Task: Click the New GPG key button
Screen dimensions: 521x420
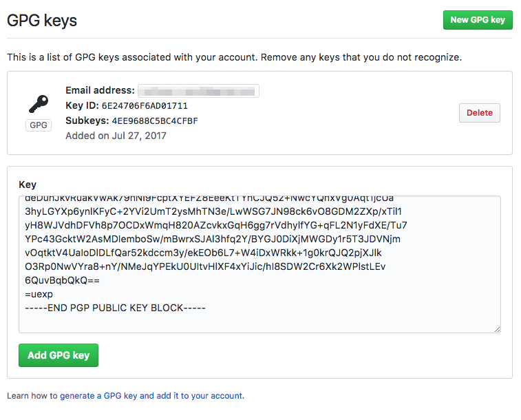Action: pyautogui.click(x=478, y=20)
